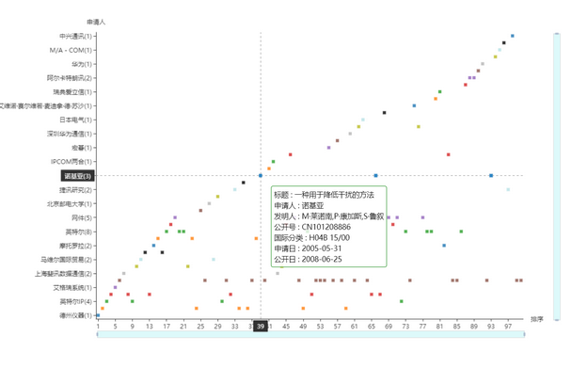Select the x-axis tick label 97
588x368 pixels.
click(508, 327)
